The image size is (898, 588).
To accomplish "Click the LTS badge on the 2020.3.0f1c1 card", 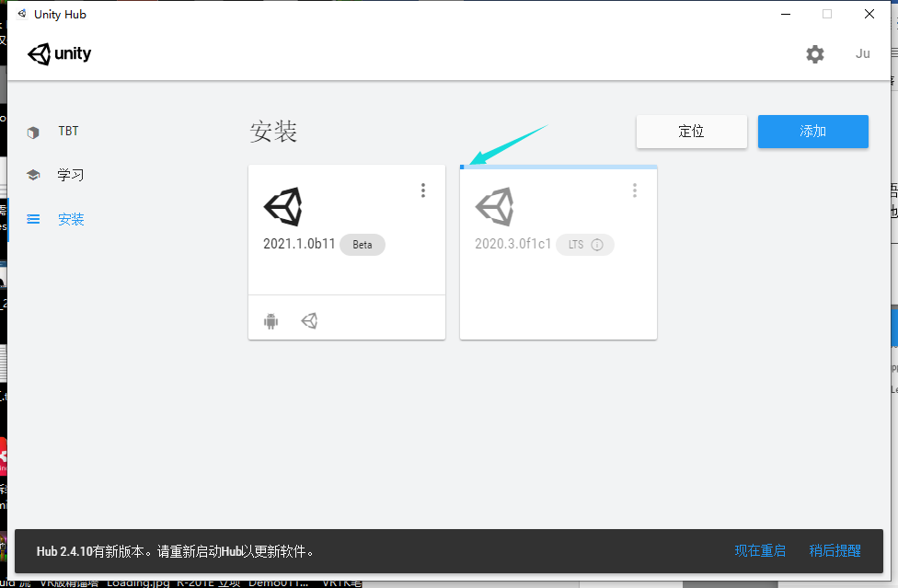I will (x=576, y=245).
